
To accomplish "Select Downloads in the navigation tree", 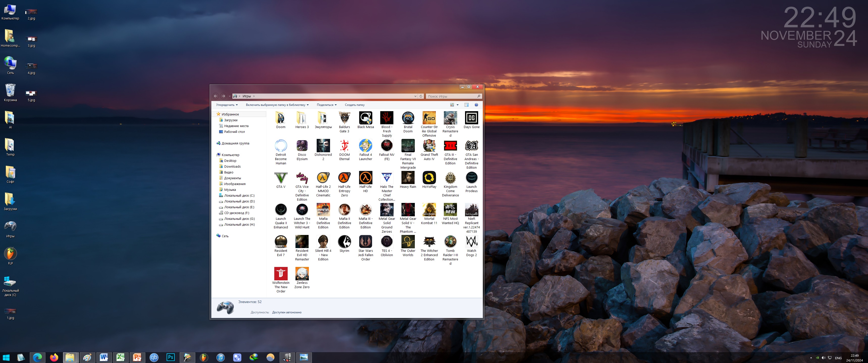I will [x=232, y=166].
